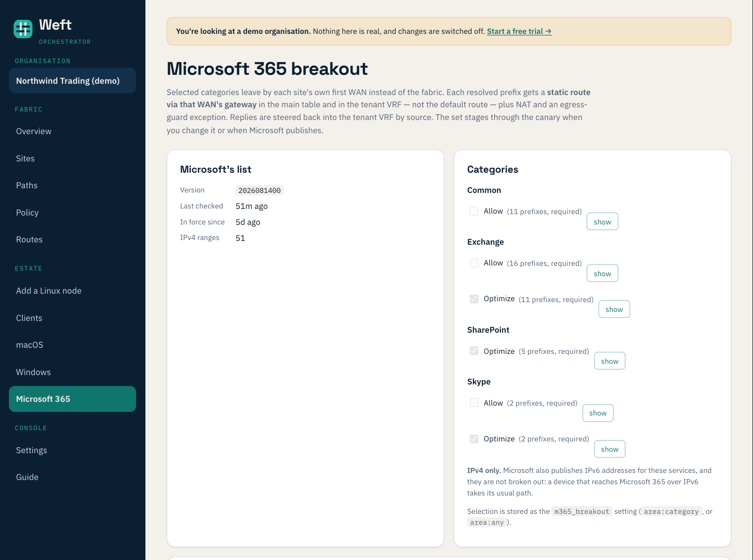Open the macOS section

click(x=72, y=345)
